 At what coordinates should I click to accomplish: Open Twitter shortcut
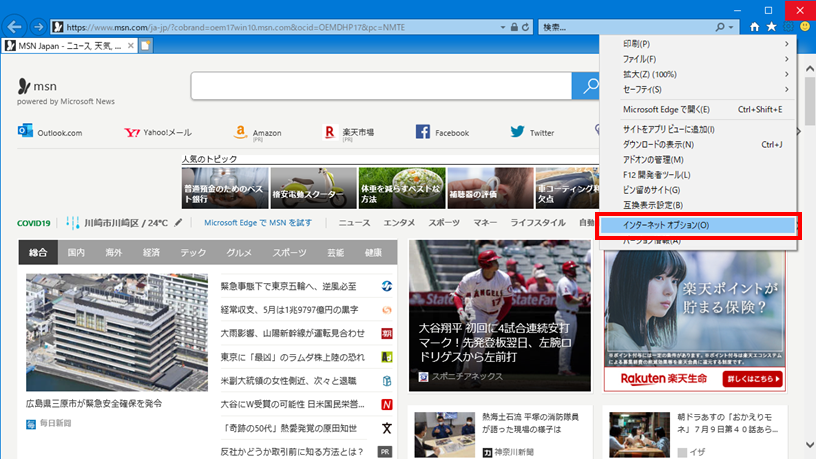pyautogui.click(x=532, y=132)
